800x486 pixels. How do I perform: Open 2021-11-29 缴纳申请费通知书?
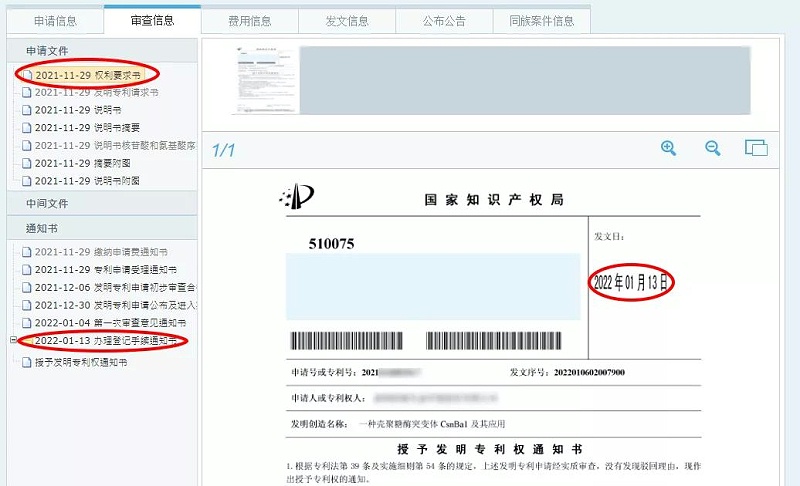tap(101, 252)
